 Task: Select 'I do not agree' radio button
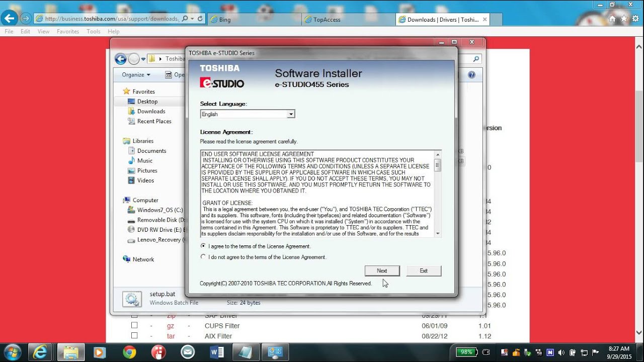203,256
